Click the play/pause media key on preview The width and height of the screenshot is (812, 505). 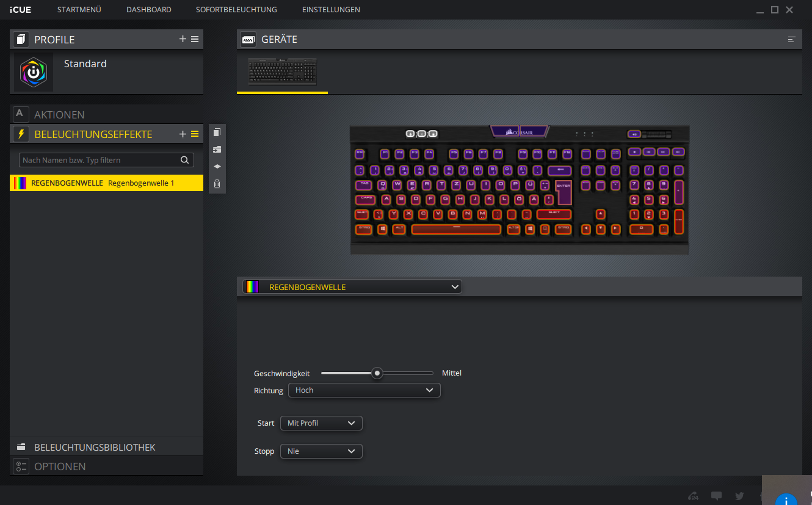coord(664,151)
